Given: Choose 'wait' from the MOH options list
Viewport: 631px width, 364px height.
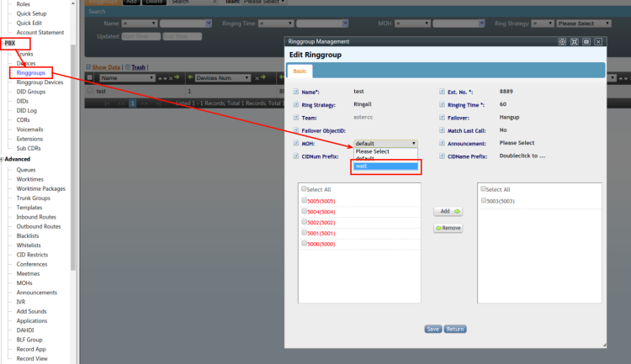Looking at the screenshot, I should (x=385, y=166).
